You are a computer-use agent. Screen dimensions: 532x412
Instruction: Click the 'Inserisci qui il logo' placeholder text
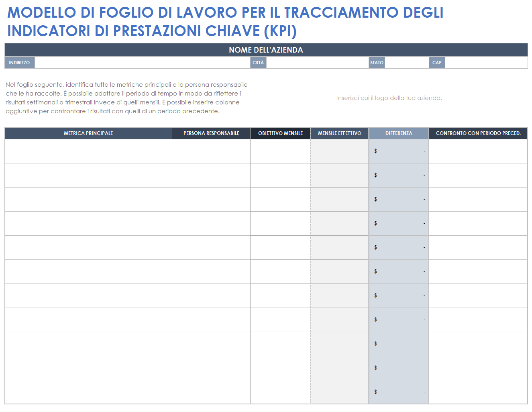click(x=389, y=98)
